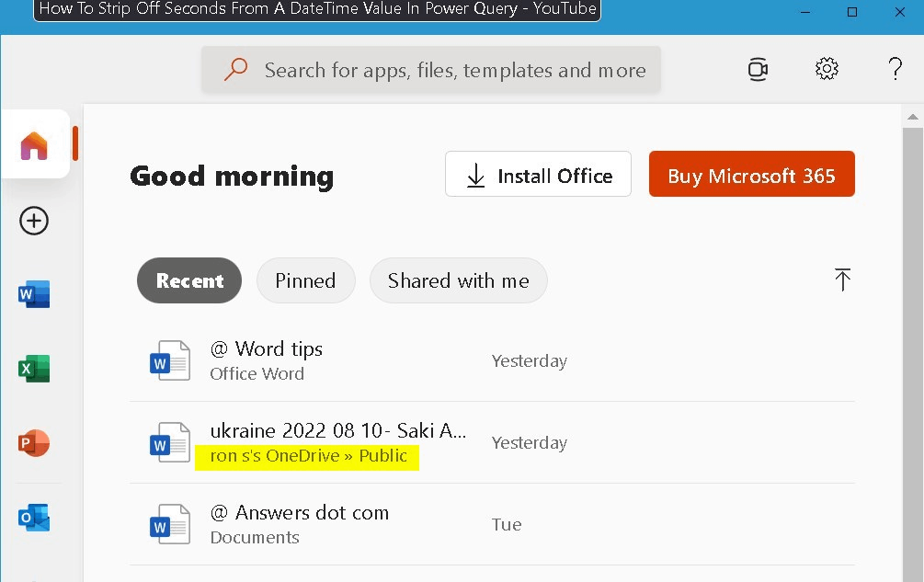Open Word from the sidebar
924x582 pixels.
pos(34,294)
